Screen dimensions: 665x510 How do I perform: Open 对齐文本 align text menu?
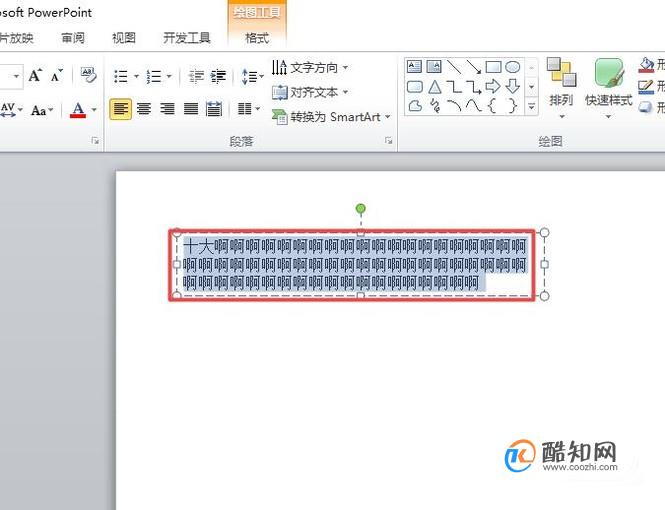pos(310,92)
